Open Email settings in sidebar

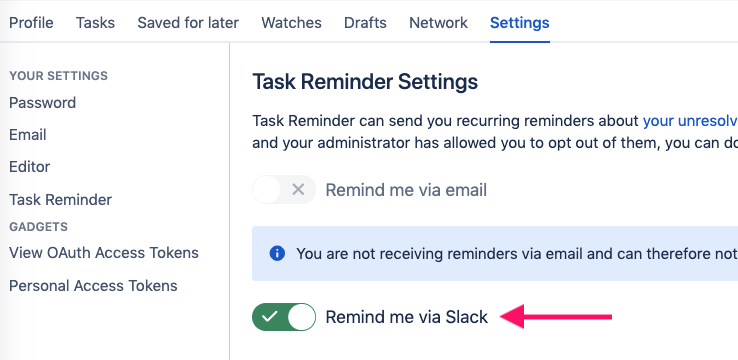coord(28,135)
